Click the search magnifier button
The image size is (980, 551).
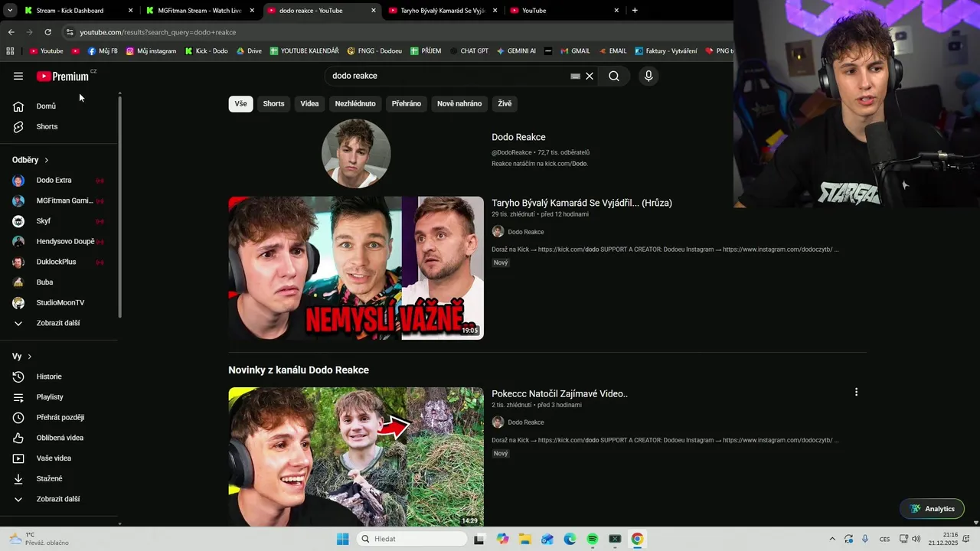click(x=614, y=76)
